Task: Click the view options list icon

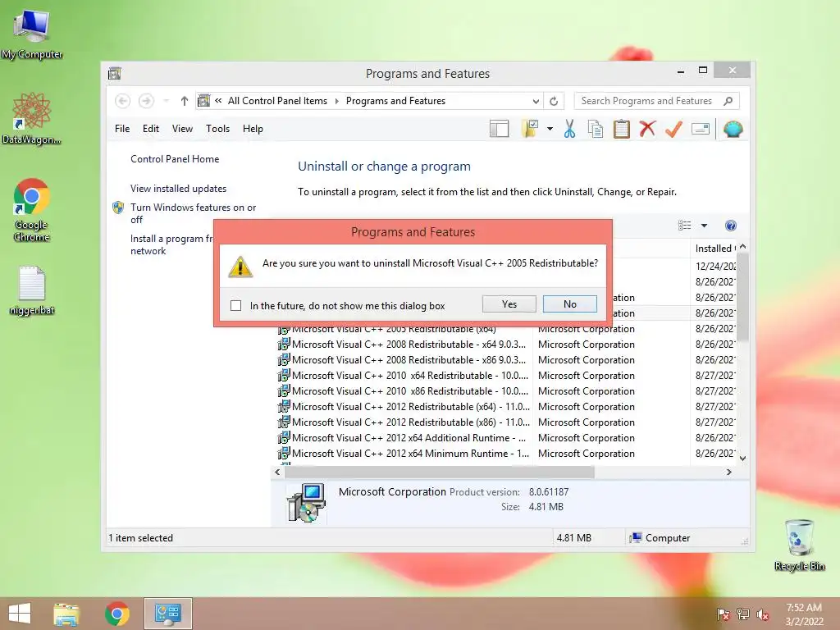Action: [685, 226]
